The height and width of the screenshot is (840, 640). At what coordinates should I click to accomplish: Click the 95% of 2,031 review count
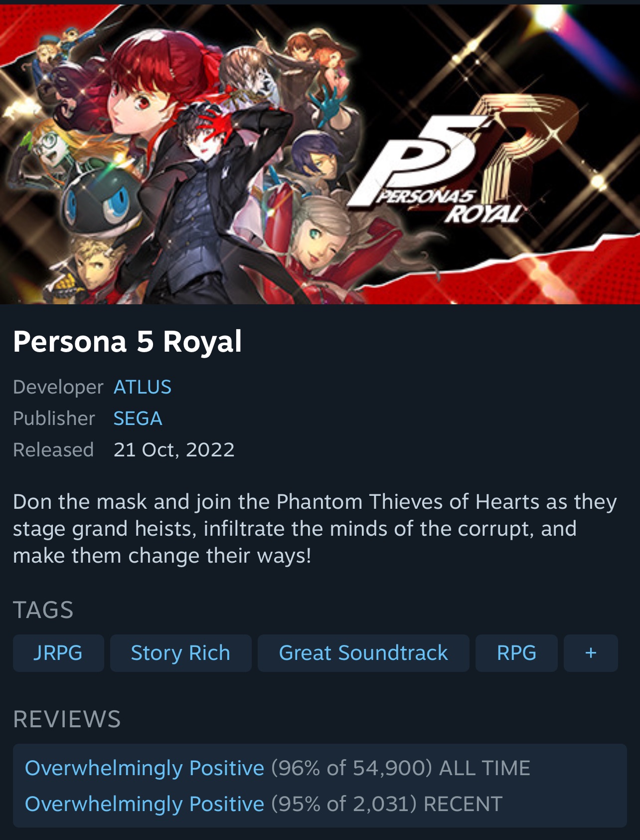[344, 804]
